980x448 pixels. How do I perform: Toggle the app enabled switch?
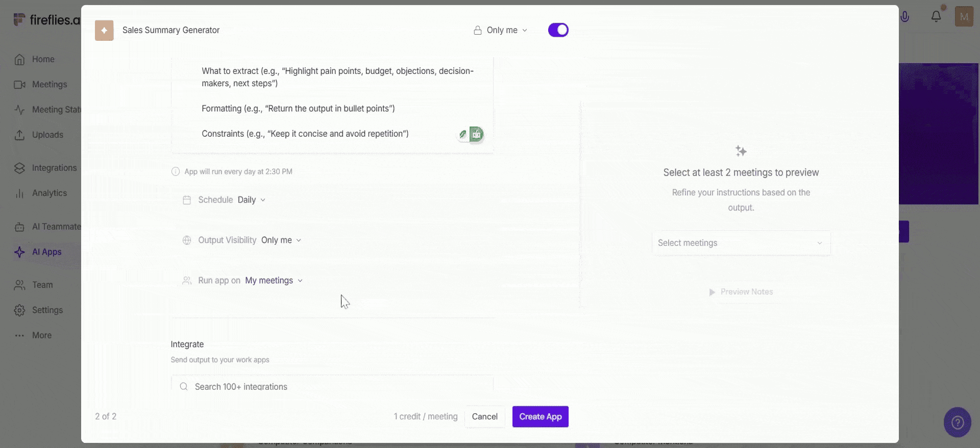point(558,30)
